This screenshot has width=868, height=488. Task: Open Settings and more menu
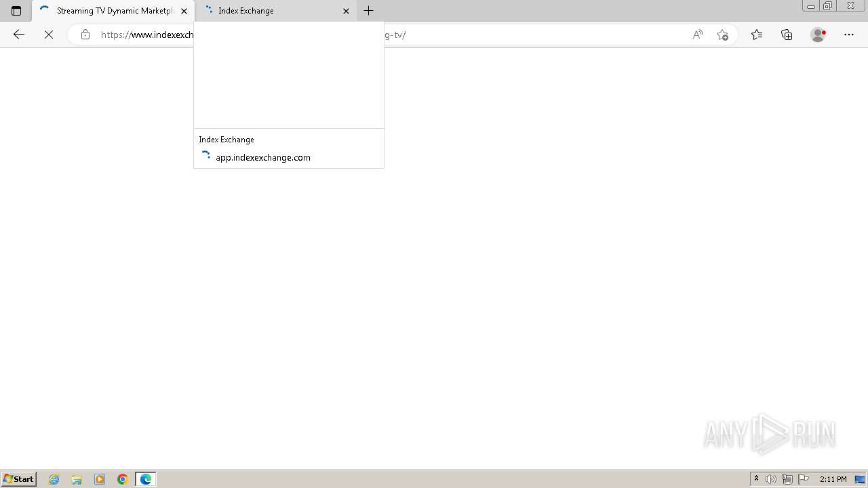[x=849, y=35]
